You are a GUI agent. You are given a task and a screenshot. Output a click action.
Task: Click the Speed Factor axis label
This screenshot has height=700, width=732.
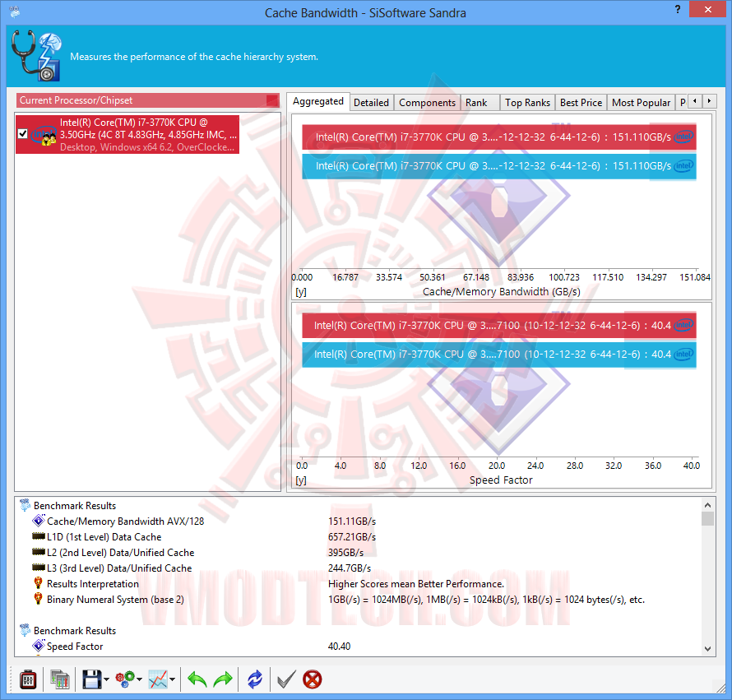(501, 480)
